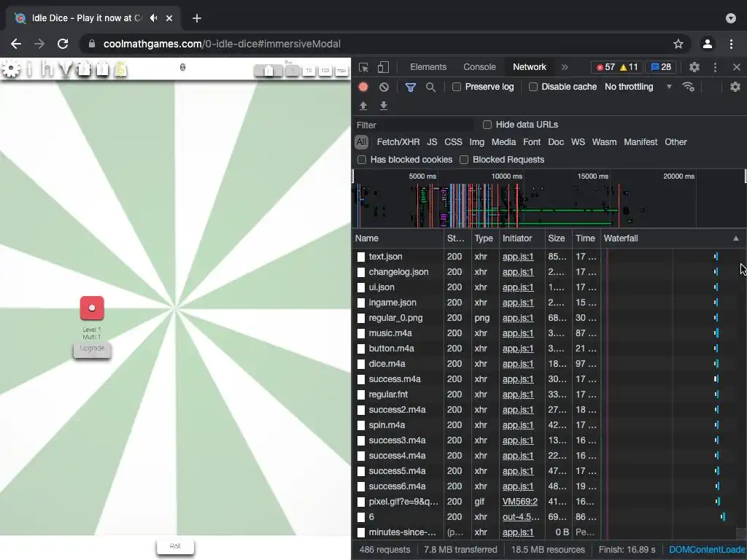Open Chrome profile icon
The image size is (747, 560).
point(707,44)
